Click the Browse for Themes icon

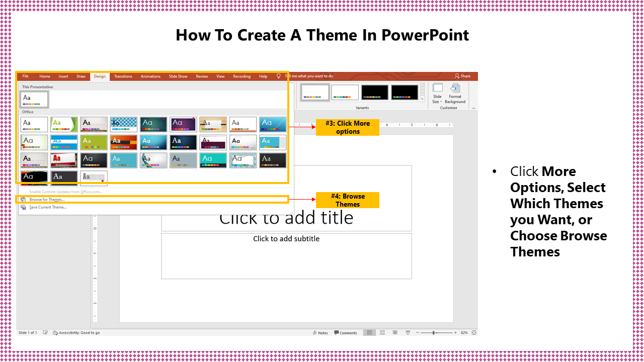[x=23, y=200]
